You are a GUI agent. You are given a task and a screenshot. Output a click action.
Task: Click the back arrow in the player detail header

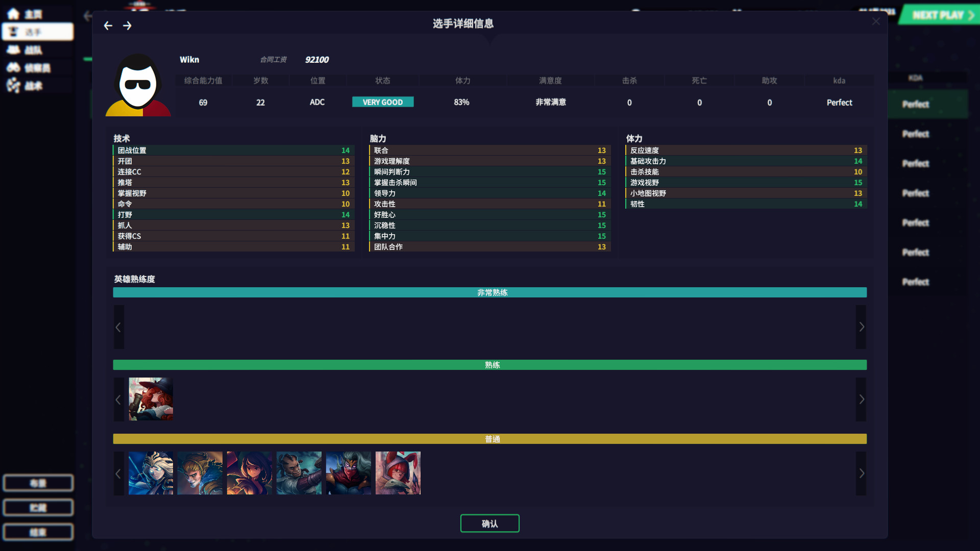[x=108, y=25]
